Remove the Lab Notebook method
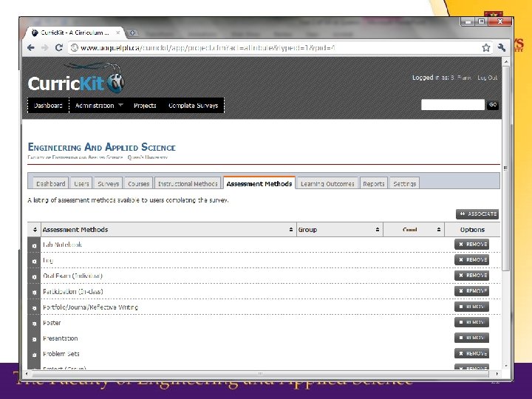The height and width of the screenshot is (399, 532). [x=471, y=245]
